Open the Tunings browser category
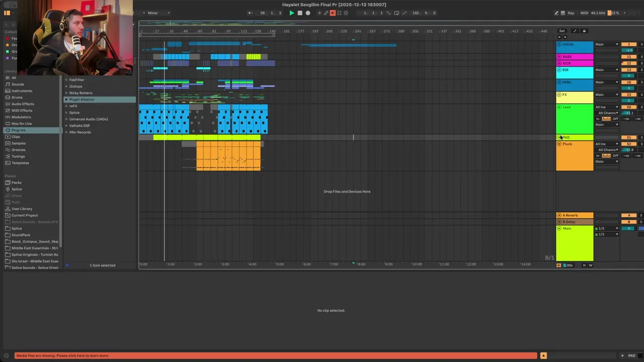Image resolution: width=644 pixels, height=362 pixels. coord(18,156)
